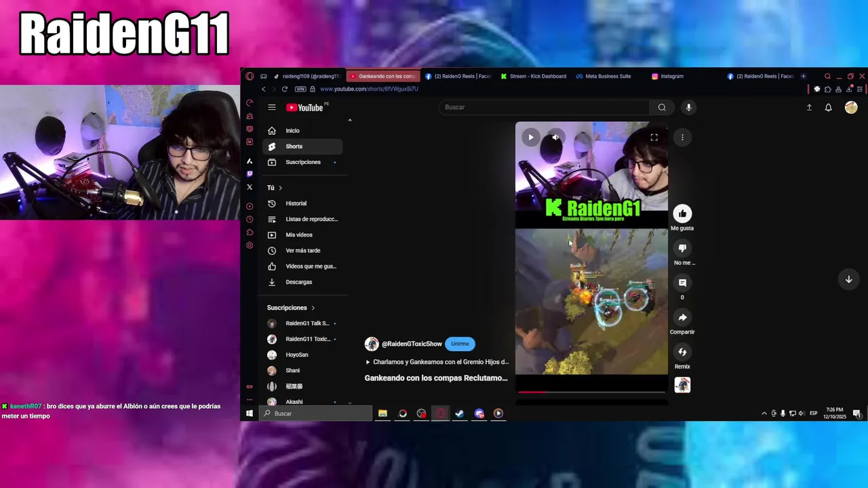Select Inicio in YouTube sidebar
This screenshot has height=488, width=868.
(x=301, y=130)
